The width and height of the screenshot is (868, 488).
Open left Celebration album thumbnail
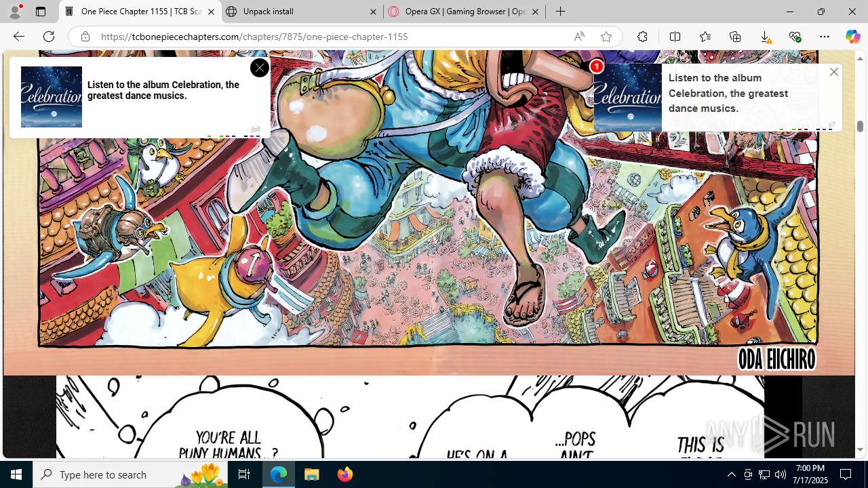(x=52, y=97)
